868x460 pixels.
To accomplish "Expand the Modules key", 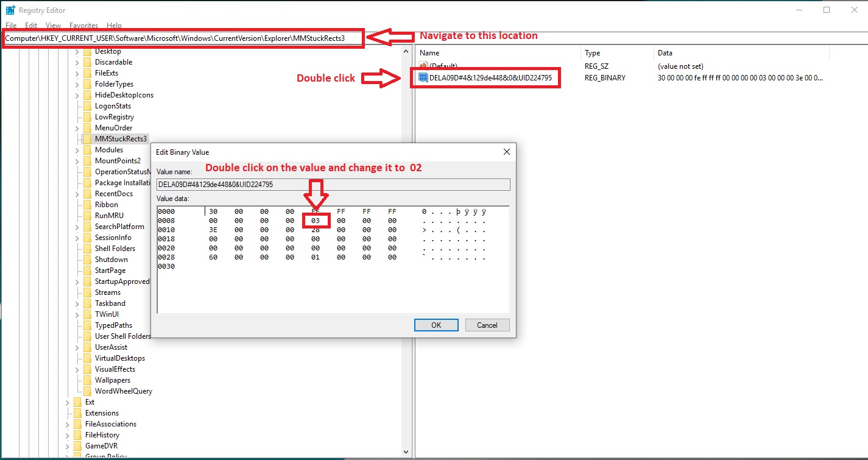I will pos(77,150).
